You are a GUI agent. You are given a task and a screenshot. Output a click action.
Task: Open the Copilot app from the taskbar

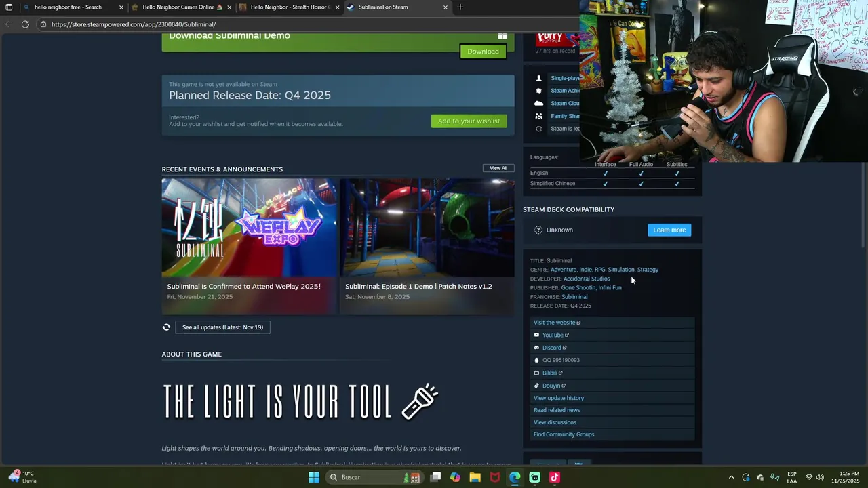pos(455,477)
